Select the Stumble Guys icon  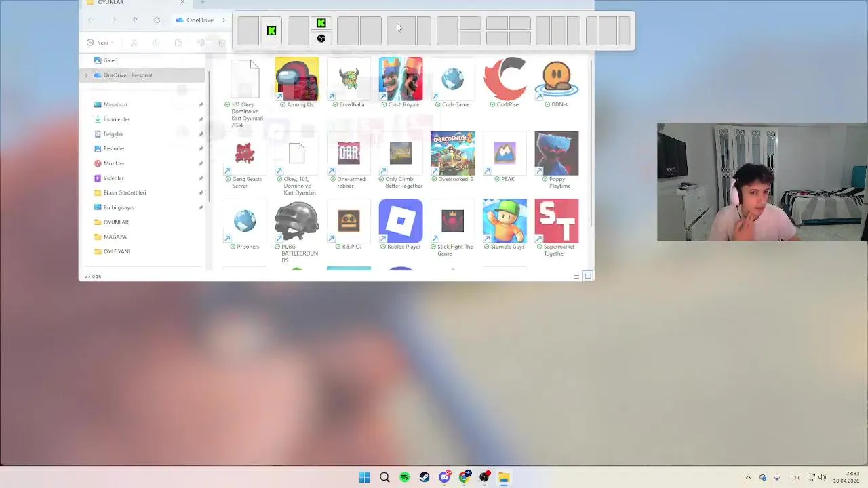(505, 225)
